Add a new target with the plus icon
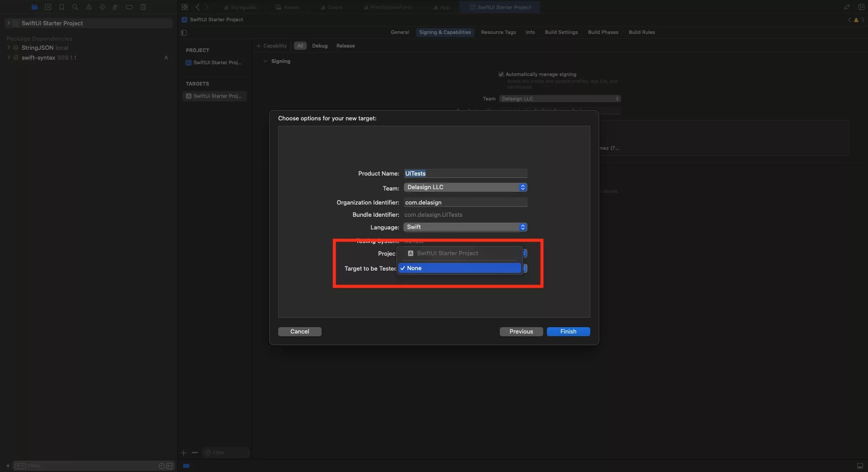The height and width of the screenshot is (472, 868). [184, 453]
